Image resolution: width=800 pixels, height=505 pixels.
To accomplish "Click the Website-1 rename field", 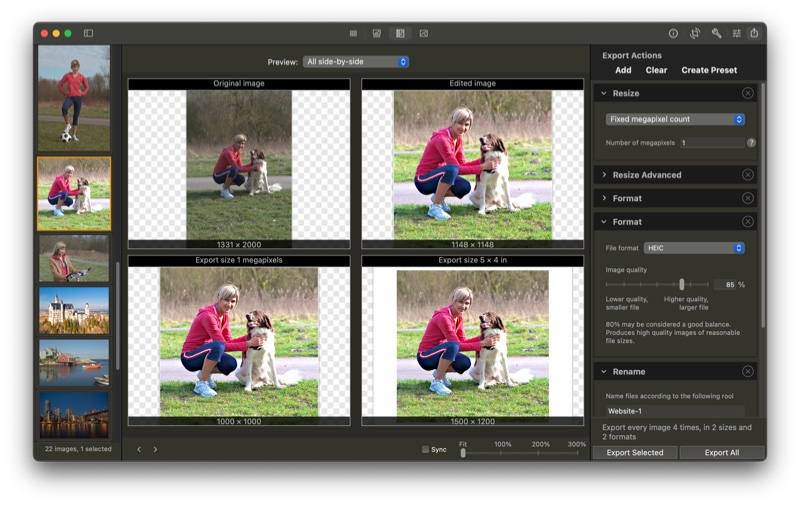I will pos(675,411).
